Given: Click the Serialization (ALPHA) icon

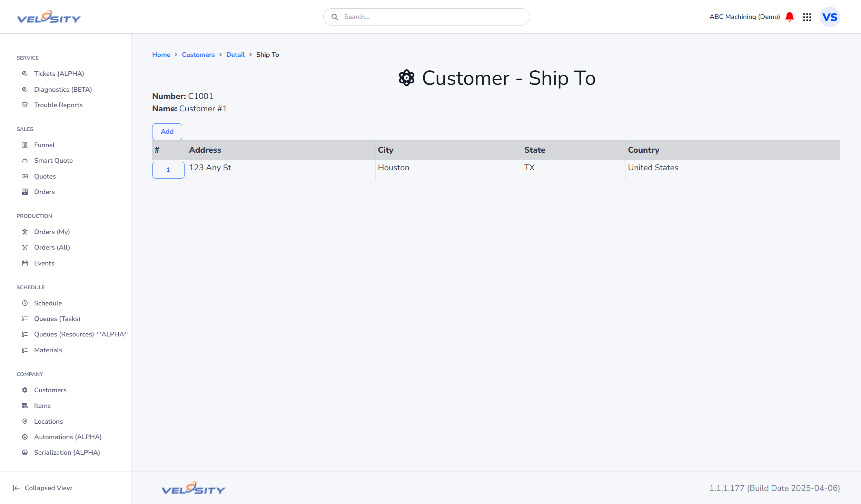Looking at the screenshot, I should click(25, 452).
